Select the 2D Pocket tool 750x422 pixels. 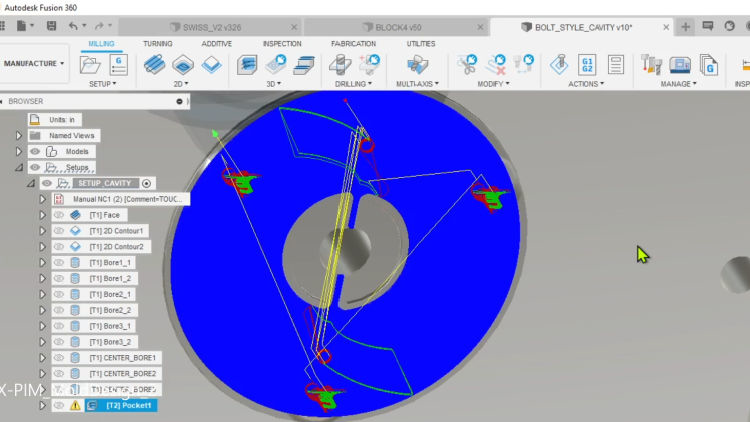point(183,65)
